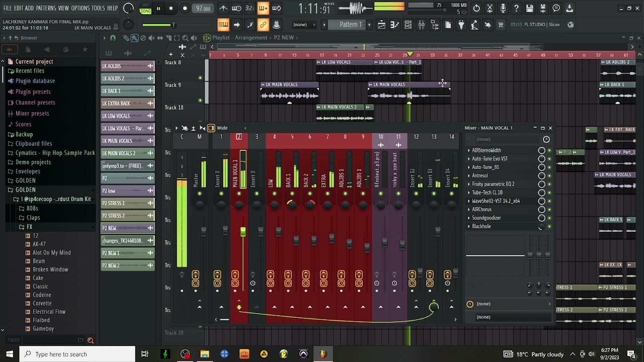Viewport: 644px width, 362px height.
Task: Toggle Soundgoodizer effect slot LED
Action: 549,218
